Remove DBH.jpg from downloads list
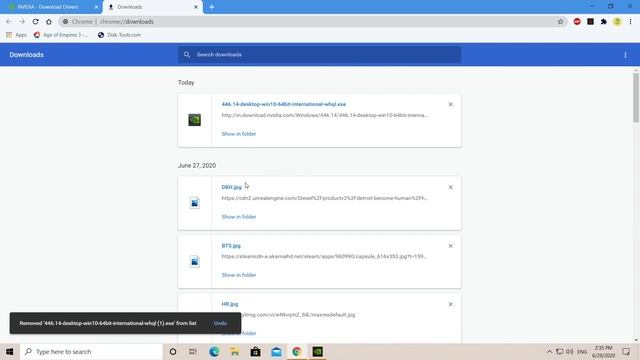Screen dimensions: 640x360 (451, 187)
